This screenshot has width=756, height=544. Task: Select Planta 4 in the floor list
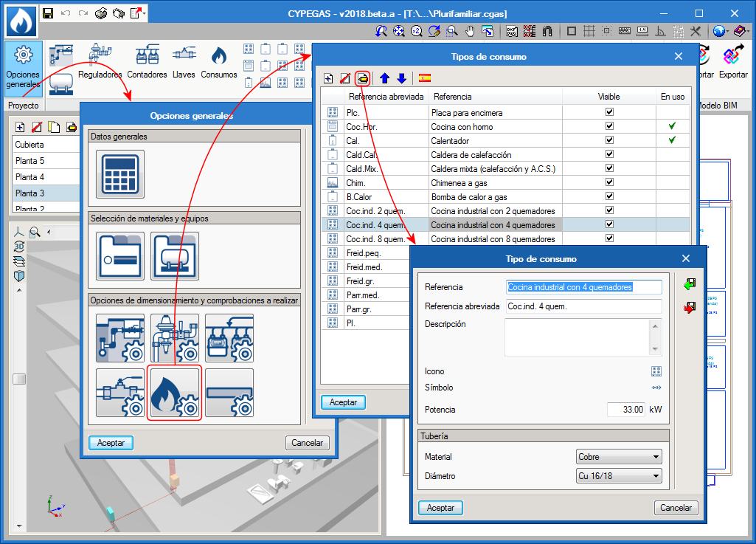click(46, 176)
